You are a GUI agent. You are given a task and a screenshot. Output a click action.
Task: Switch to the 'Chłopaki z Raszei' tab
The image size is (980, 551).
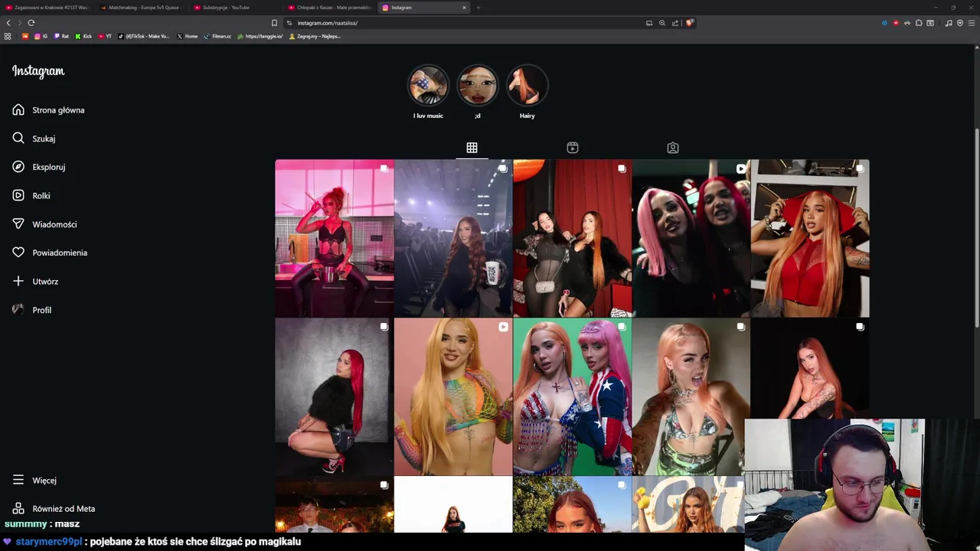(330, 8)
